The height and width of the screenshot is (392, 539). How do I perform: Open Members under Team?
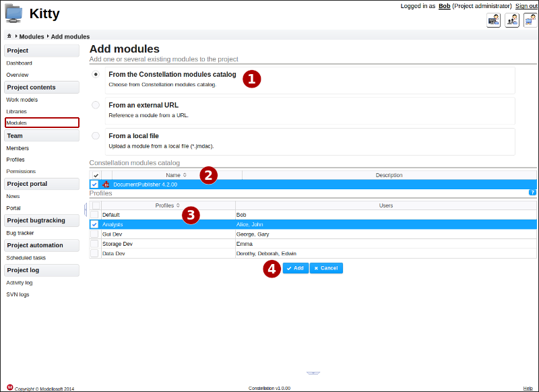(18, 148)
